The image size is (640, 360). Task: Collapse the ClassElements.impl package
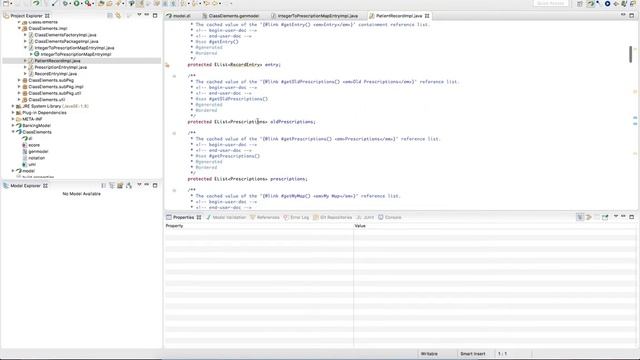19,29
